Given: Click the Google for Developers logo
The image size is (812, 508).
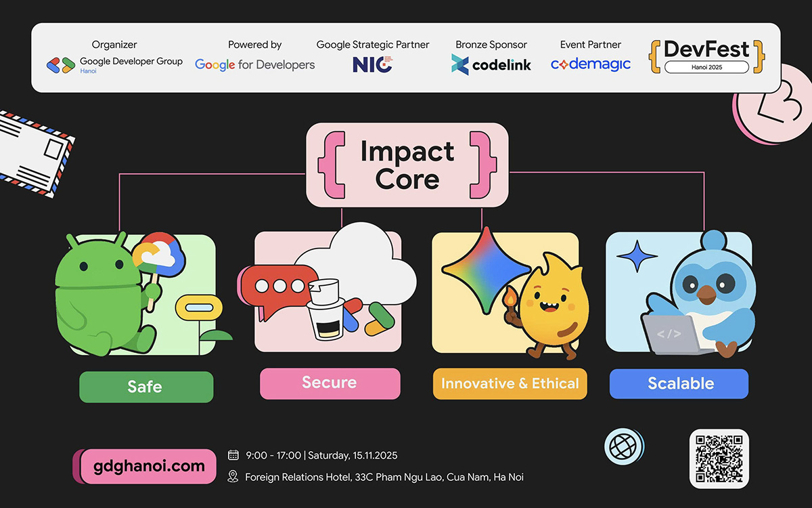Looking at the screenshot, I should (x=254, y=65).
